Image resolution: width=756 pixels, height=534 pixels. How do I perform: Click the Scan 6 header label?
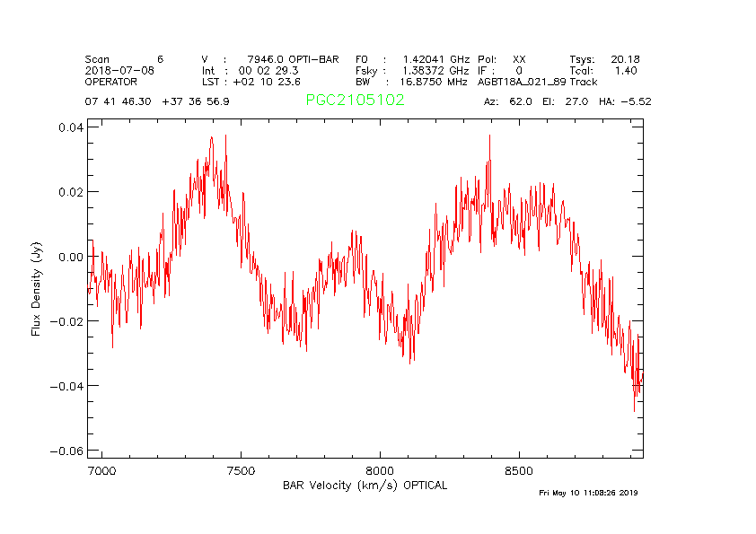(124, 58)
